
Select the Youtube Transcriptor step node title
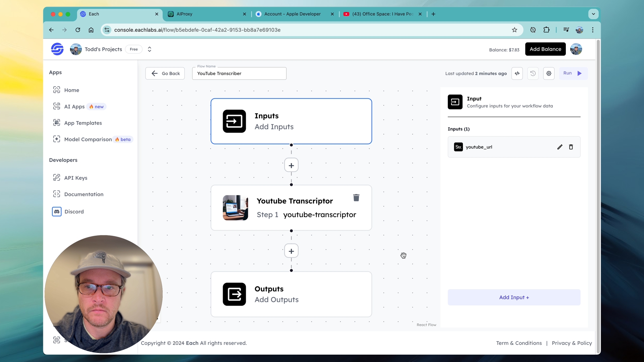295,201
